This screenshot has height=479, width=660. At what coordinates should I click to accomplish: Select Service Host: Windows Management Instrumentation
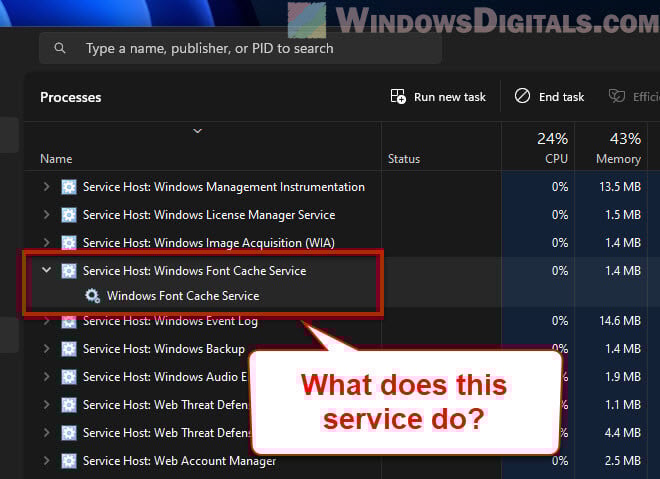(224, 186)
